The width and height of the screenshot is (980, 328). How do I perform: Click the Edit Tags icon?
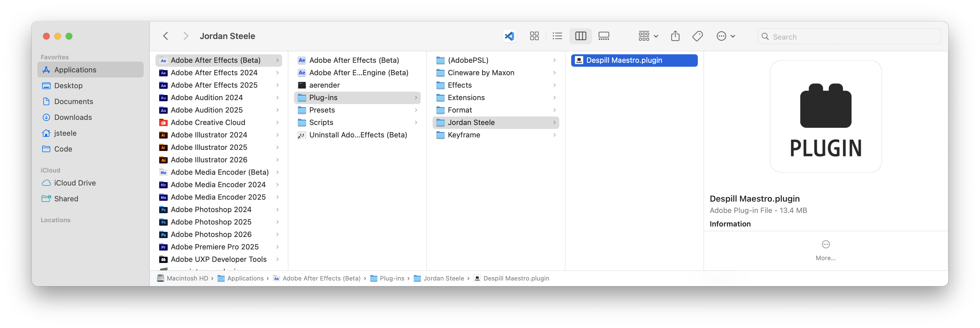pyautogui.click(x=697, y=36)
